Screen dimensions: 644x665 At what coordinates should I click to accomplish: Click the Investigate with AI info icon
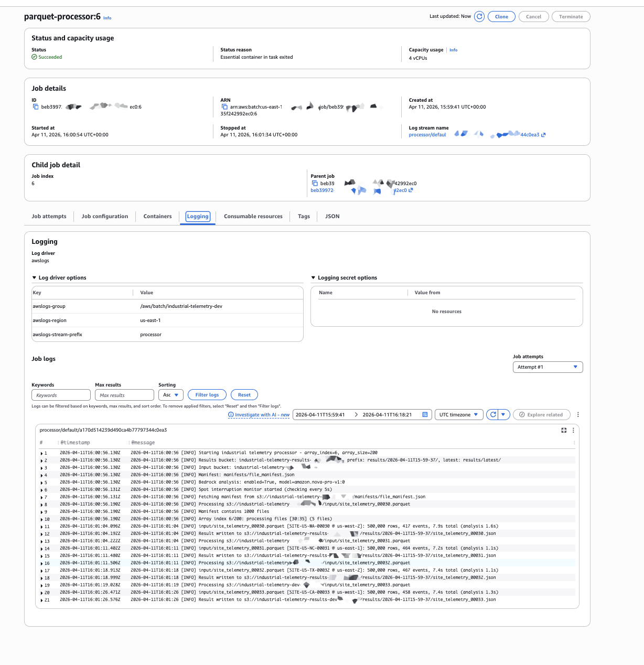point(231,415)
